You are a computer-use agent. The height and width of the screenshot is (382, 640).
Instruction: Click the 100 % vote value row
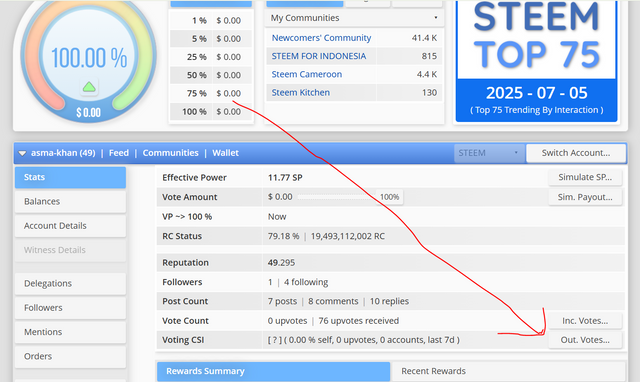coord(211,111)
